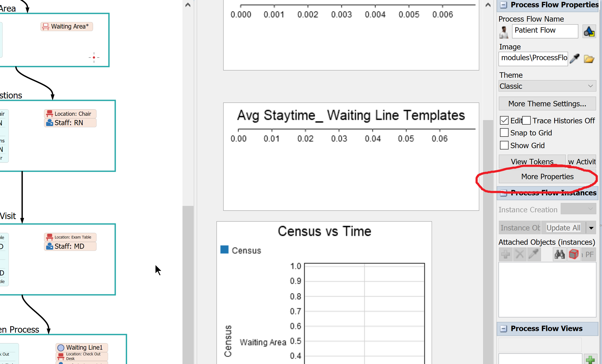This screenshot has width=602, height=364.
Task: Click the Patient Flow person image icon
Action: click(504, 32)
